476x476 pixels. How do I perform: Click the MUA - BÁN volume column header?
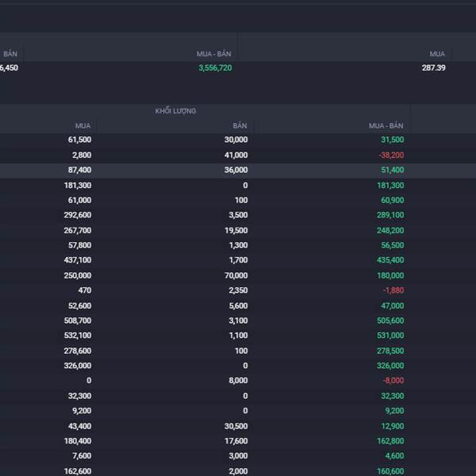tap(386, 125)
